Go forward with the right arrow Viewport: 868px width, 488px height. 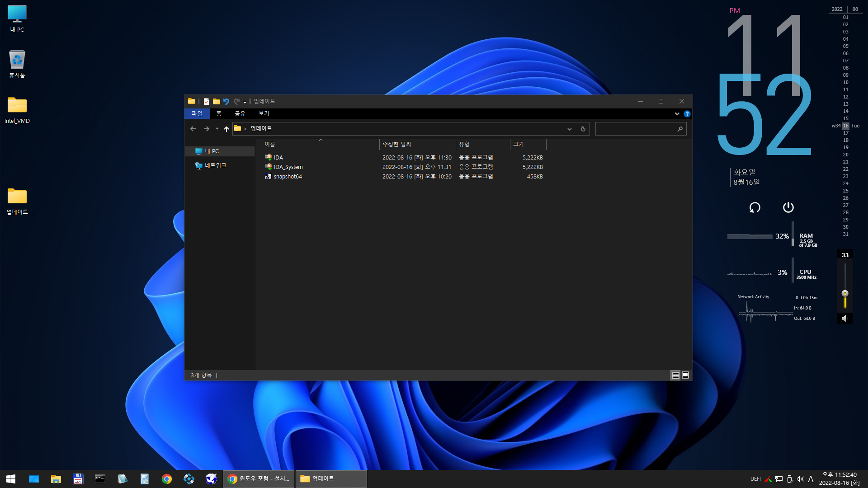[x=207, y=129]
